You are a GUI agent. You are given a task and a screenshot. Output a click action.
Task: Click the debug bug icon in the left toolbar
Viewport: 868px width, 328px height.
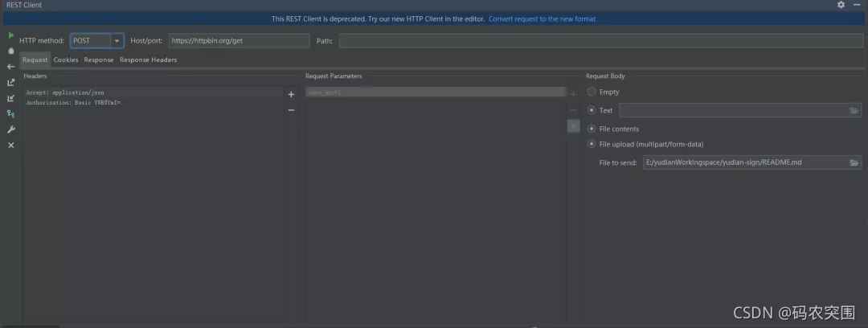[x=11, y=51]
